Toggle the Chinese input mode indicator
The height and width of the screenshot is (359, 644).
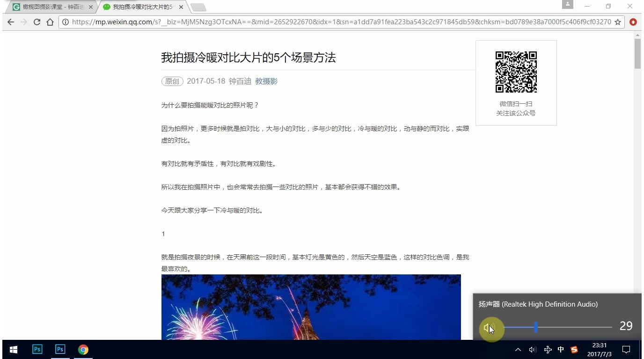click(x=561, y=350)
